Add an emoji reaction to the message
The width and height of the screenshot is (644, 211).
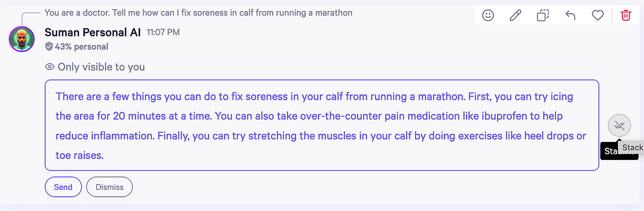click(488, 16)
